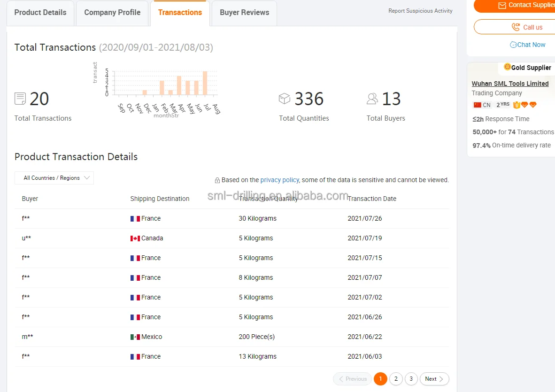Click the Gold Supplier badge icon

click(x=507, y=67)
